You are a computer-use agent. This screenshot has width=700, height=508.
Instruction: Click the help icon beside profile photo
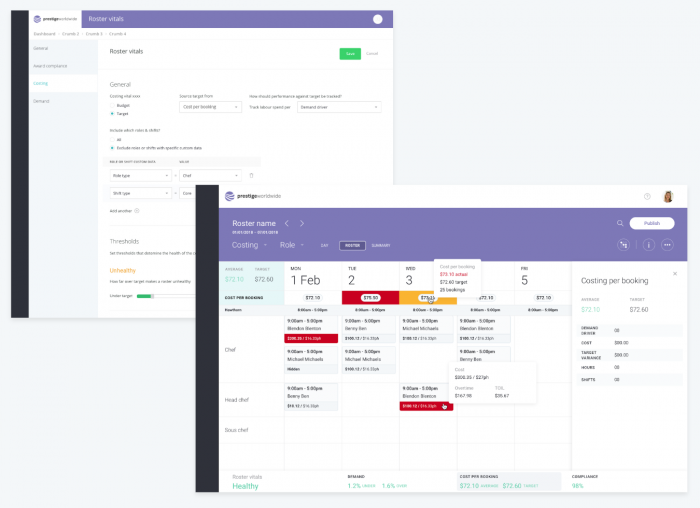(x=647, y=196)
